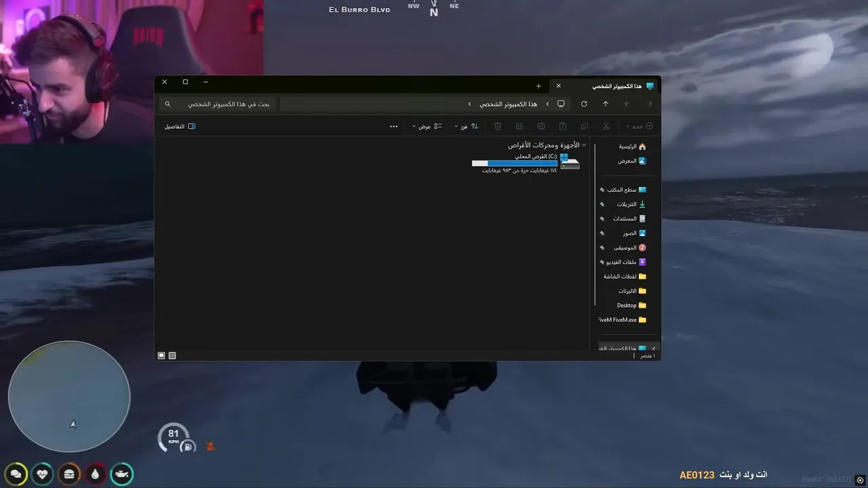Open 'Desktop' folder in the sidebar
This screenshot has height=488, width=868.
click(631, 305)
